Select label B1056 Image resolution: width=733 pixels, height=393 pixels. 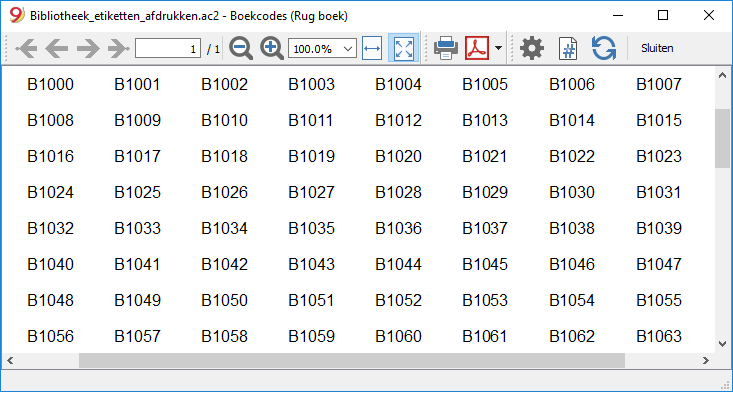click(50, 336)
